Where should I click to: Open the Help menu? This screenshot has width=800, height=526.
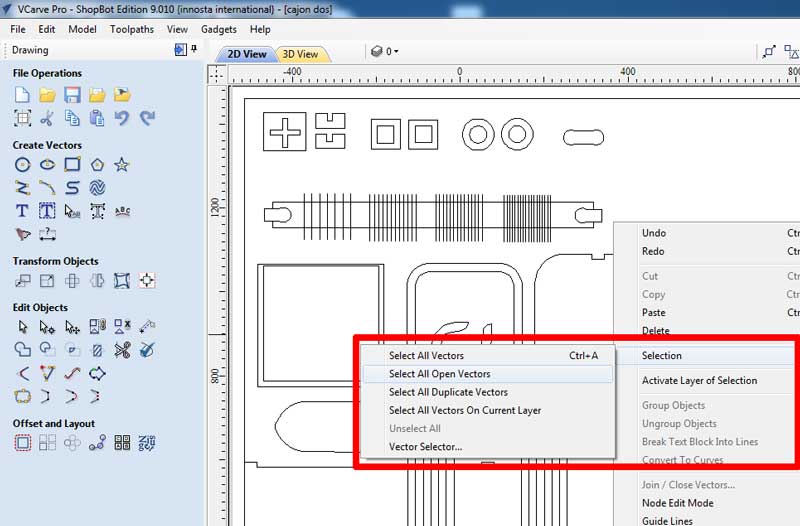pos(260,29)
